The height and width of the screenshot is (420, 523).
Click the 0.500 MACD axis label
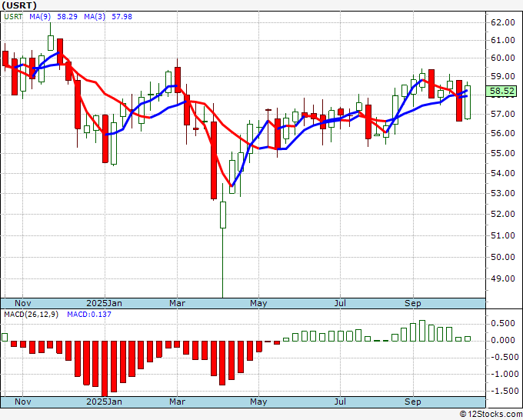tap(503, 323)
